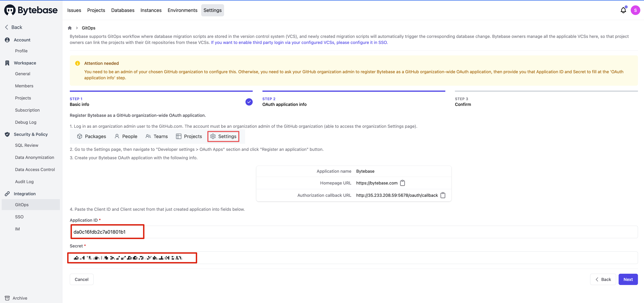Copy the Authorization callback URL
The height and width of the screenshot is (303, 644).
443,195
